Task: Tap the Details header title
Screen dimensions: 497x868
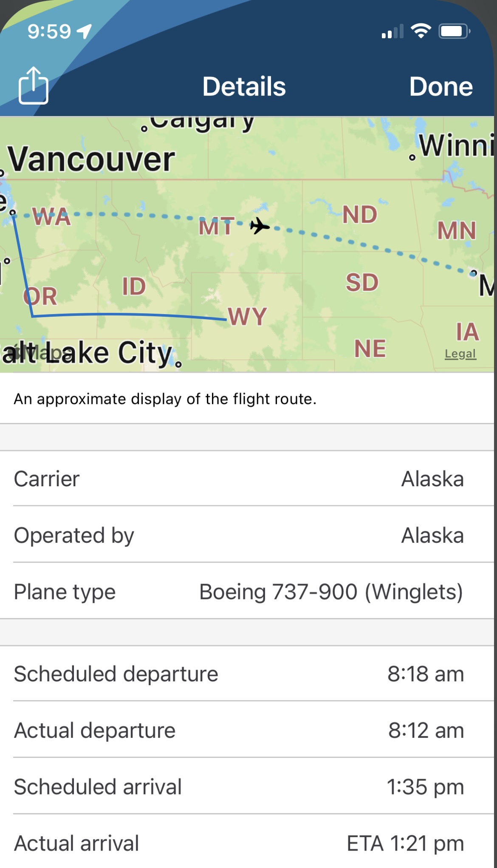Action: 244,87
